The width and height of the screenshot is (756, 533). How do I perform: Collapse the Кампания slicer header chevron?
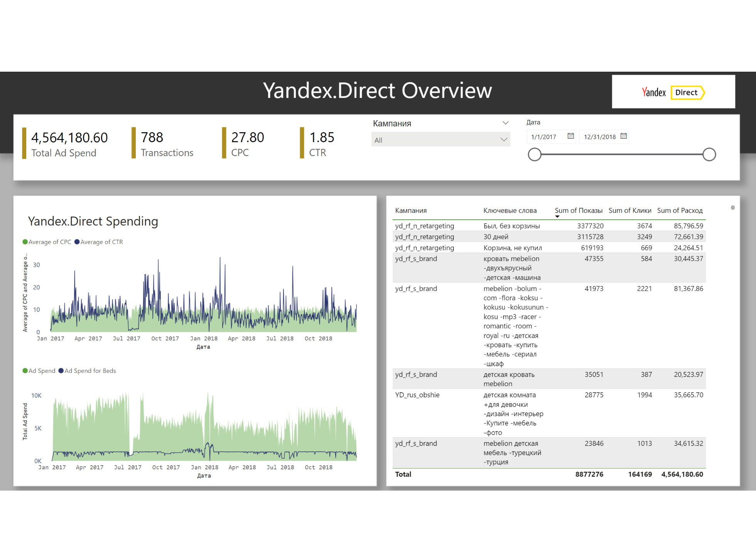tap(505, 123)
